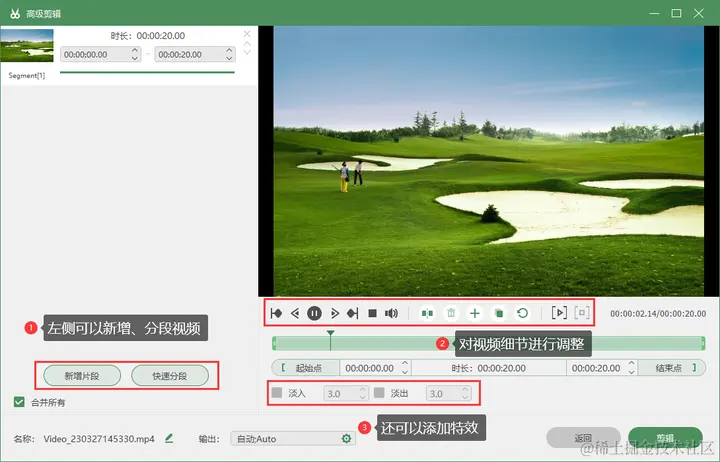This screenshot has width=720, height=462.
Task: Stop the video playback
Action: 372,313
